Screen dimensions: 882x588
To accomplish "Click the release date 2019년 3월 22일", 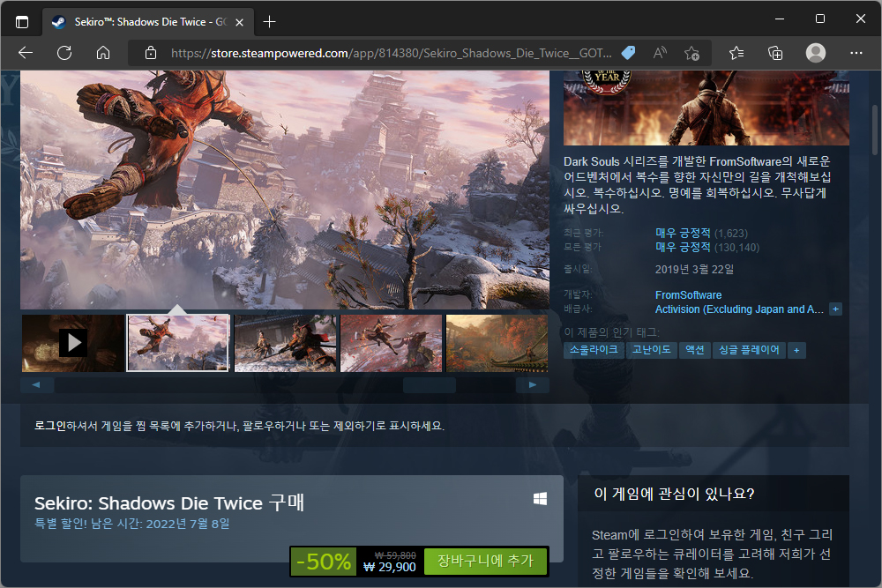I will point(694,269).
